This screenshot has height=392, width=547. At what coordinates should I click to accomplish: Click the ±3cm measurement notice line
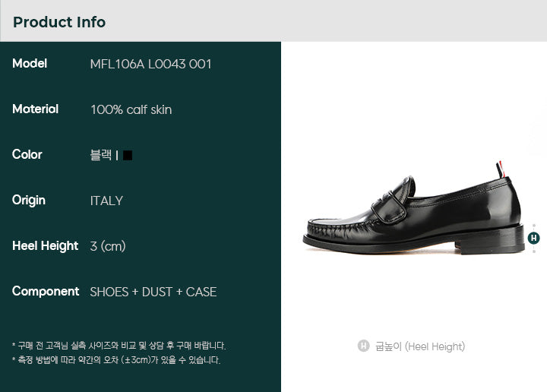(116, 360)
